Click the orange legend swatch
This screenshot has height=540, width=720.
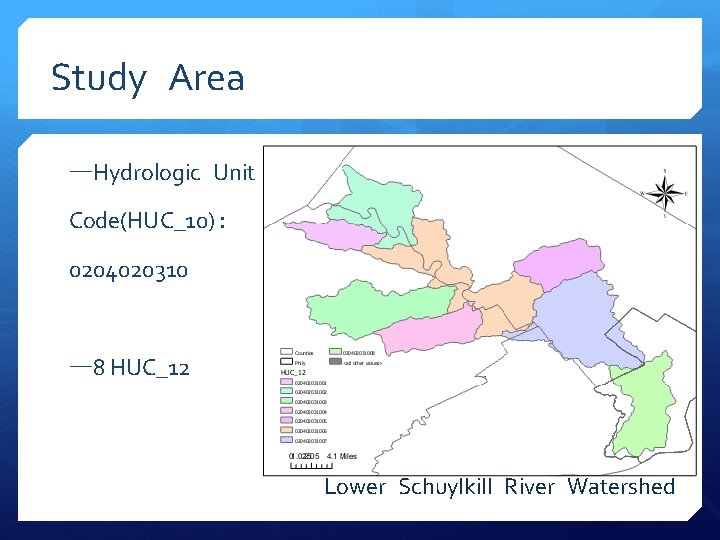(287, 430)
